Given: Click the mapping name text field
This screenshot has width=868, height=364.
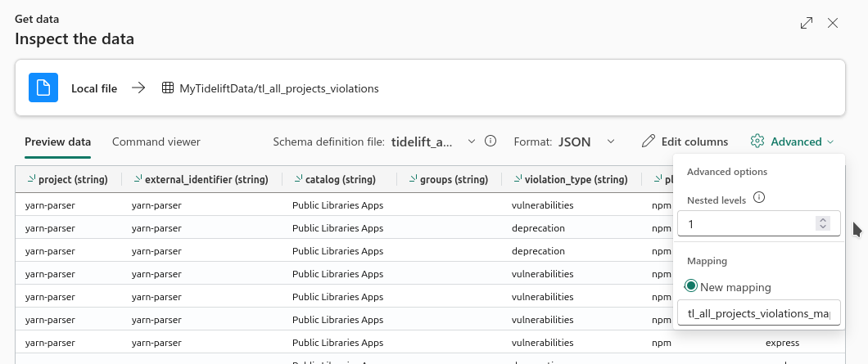Looking at the screenshot, I should pyautogui.click(x=759, y=313).
